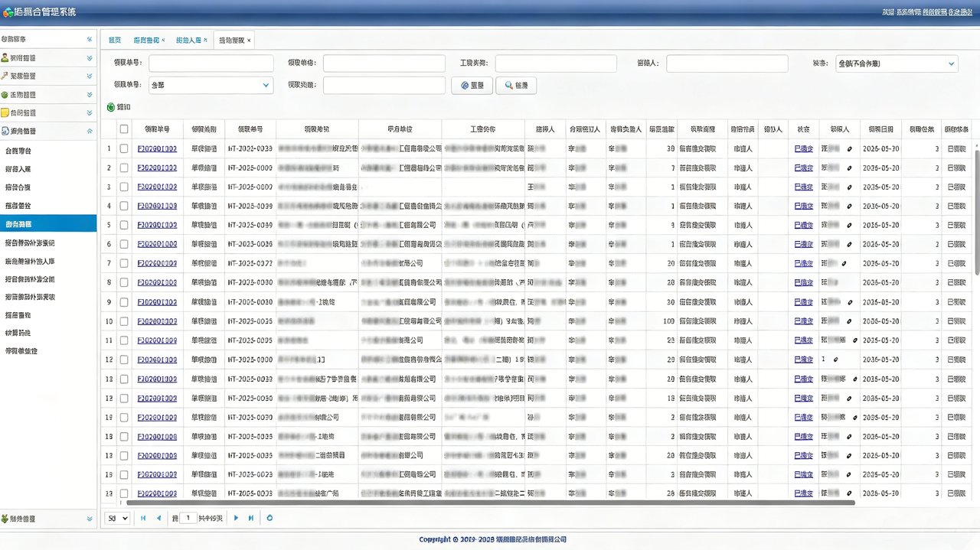Open the sidebar section with the wrench icon

pos(48,76)
